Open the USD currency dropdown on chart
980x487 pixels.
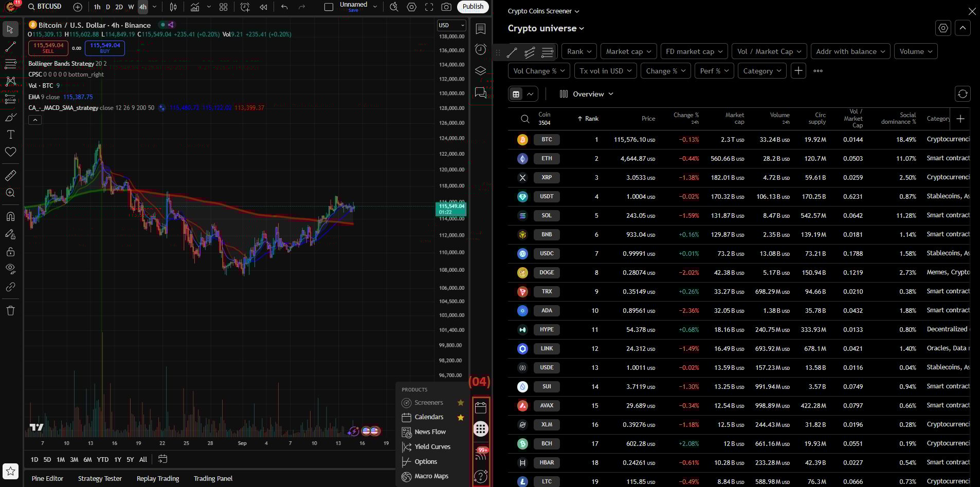(451, 25)
